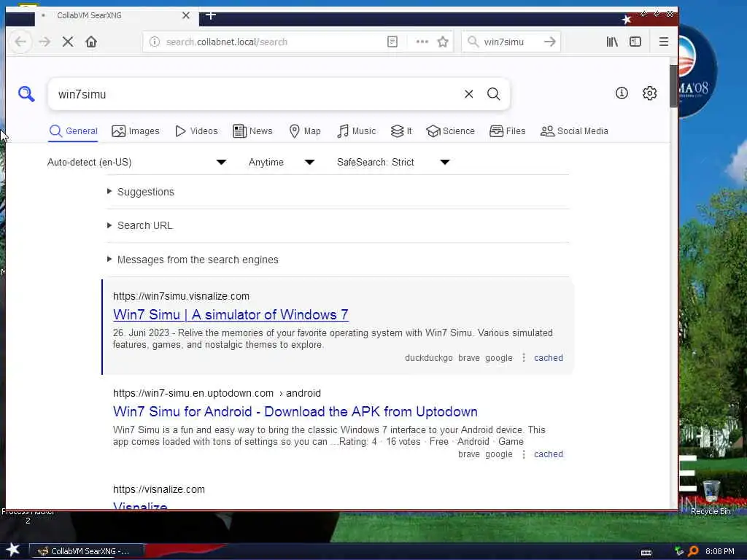The image size is (747, 560).
Task: Open SearXNG preferences gear icon
Action: click(650, 93)
